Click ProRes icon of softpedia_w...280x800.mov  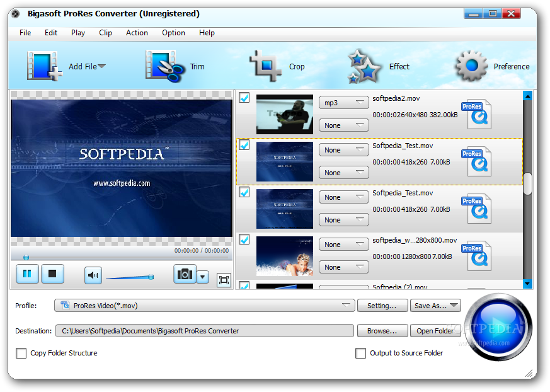point(476,255)
